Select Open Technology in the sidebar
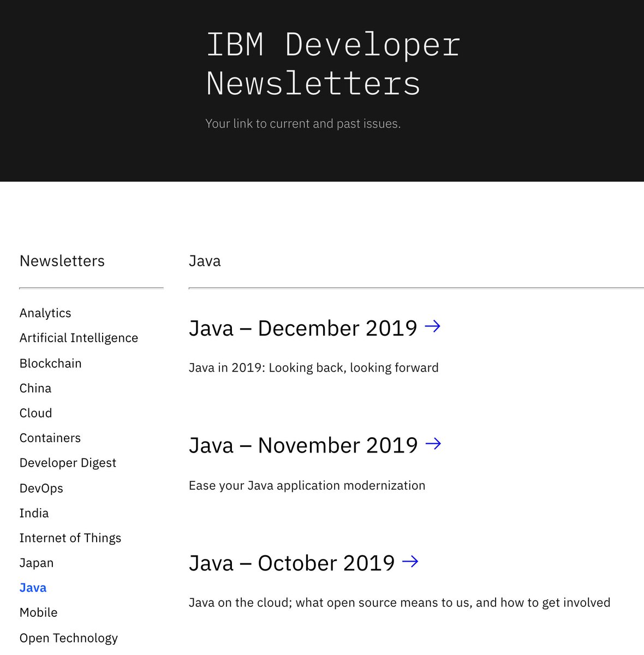Screen dimensions: 644x655 (x=69, y=638)
